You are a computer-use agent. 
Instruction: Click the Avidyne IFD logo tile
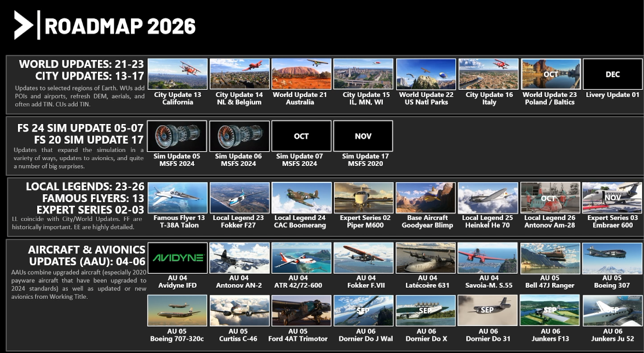pyautogui.click(x=177, y=258)
